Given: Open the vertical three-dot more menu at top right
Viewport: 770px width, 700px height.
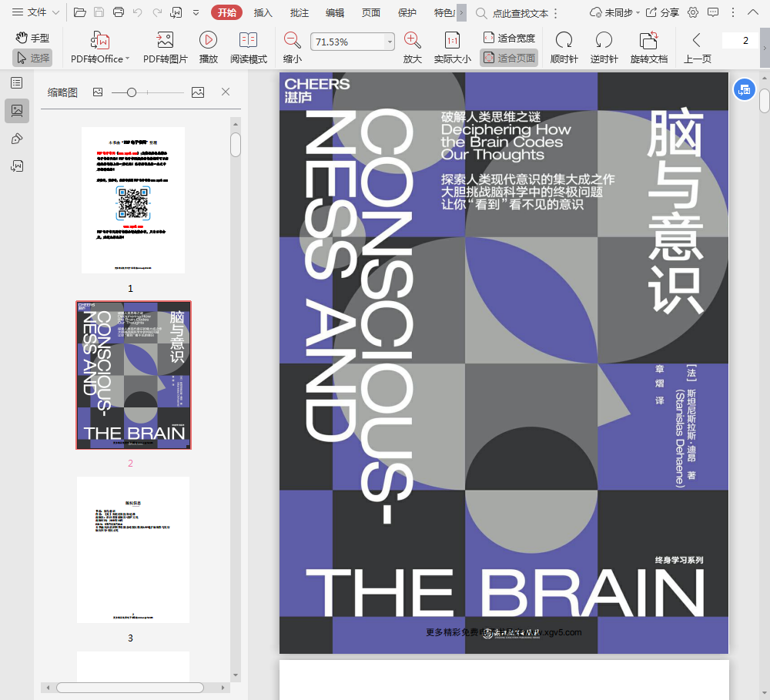Looking at the screenshot, I should [x=733, y=13].
